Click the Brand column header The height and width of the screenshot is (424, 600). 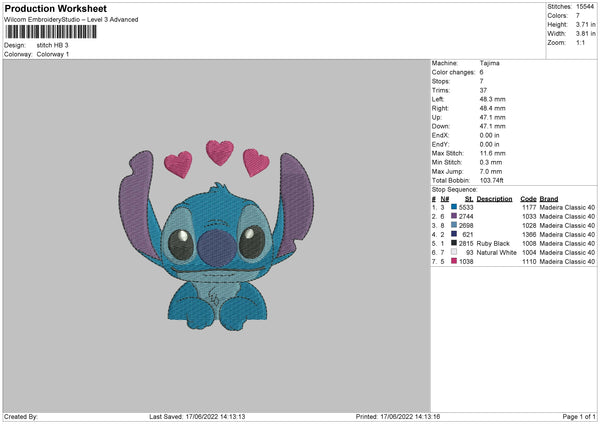coord(549,198)
